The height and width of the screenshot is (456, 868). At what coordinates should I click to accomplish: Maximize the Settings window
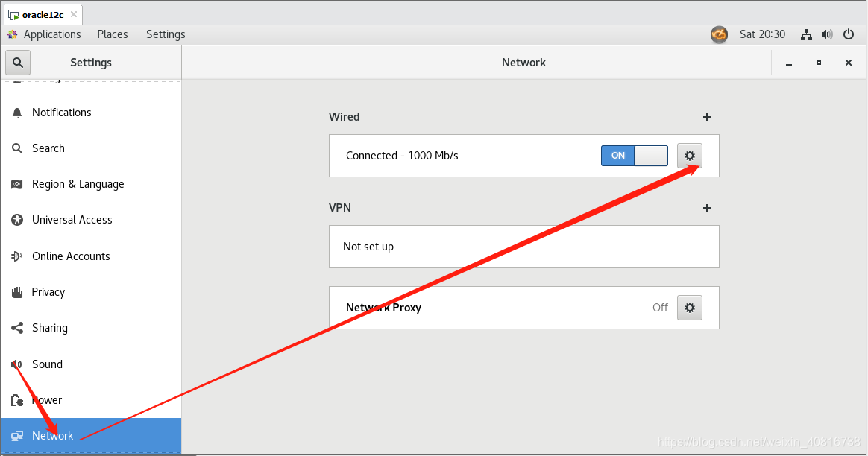pos(819,63)
